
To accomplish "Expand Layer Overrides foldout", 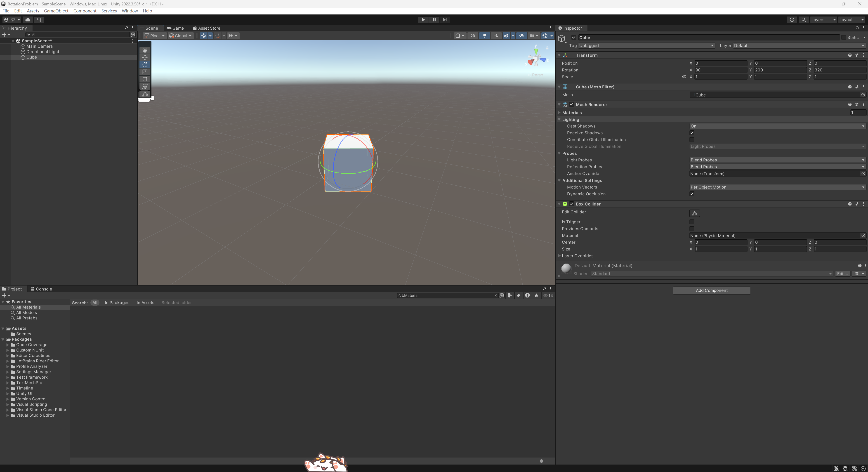I will point(559,256).
